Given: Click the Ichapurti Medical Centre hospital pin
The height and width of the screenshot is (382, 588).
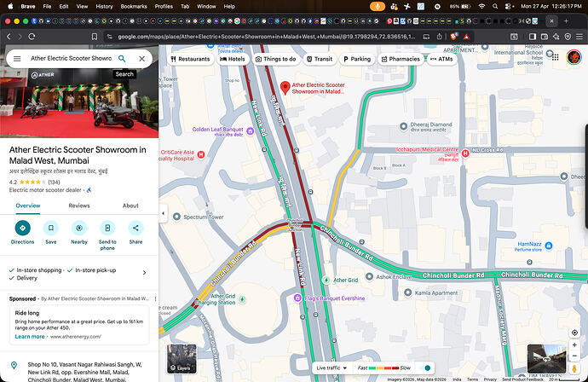Looking at the screenshot, I should 465,153.
